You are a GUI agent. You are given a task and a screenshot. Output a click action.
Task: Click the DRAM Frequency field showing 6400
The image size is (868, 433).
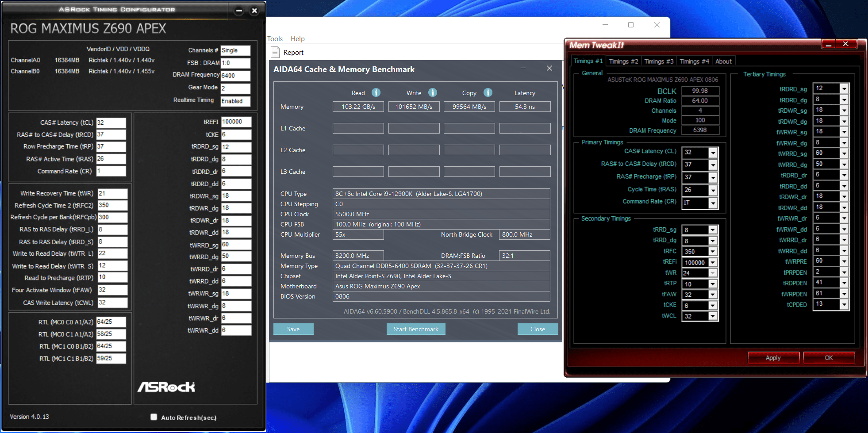tap(235, 76)
